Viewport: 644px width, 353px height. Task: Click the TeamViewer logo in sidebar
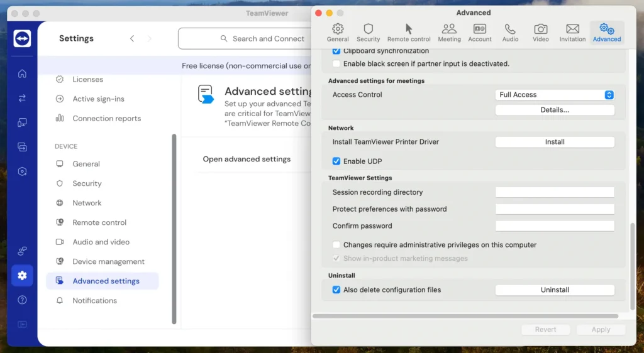(22, 38)
